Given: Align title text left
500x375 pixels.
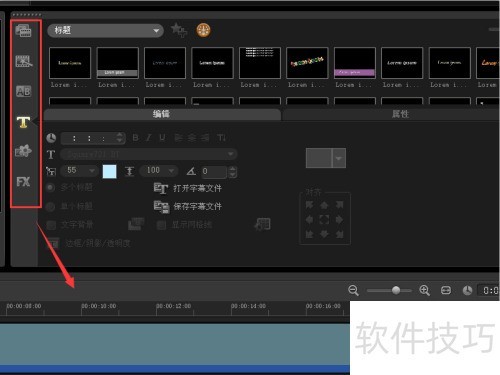Looking at the screenshot, I should [179, 138].
